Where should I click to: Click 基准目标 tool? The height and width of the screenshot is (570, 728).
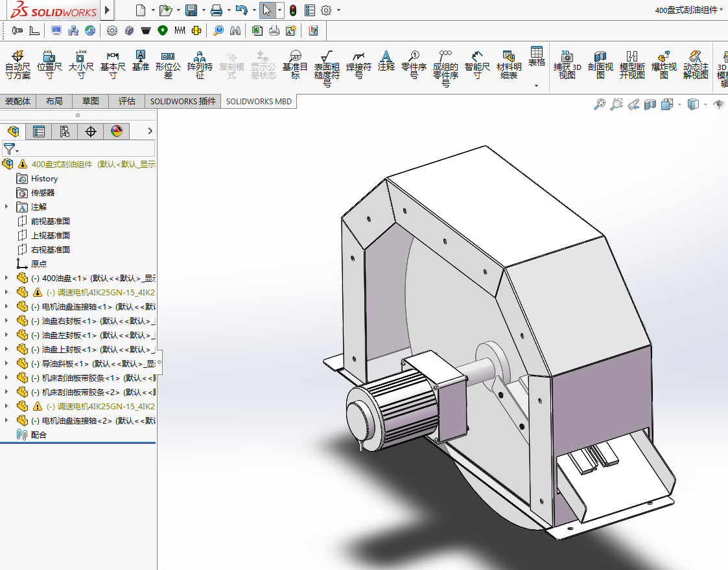tap(295, 65)
